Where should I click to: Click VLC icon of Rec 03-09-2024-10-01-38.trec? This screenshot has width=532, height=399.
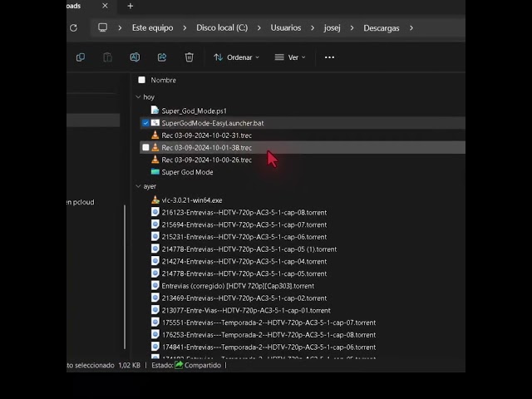coord(155,147)
